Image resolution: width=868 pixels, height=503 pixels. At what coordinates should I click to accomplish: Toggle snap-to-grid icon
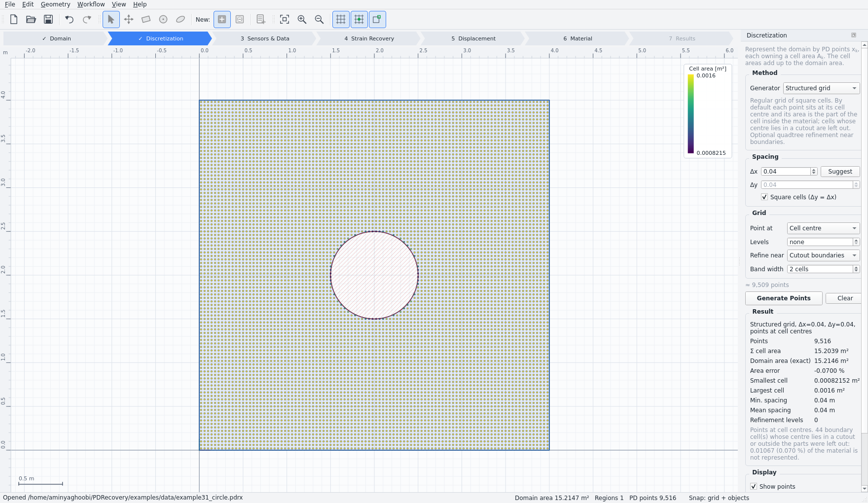click(x=359, y=19)
